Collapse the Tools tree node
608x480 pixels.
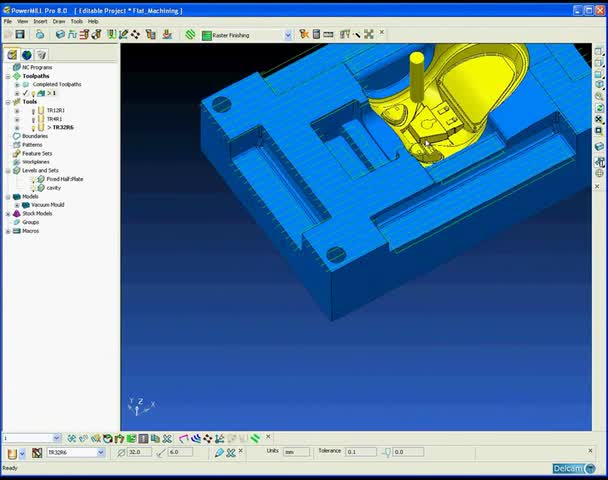8,102
